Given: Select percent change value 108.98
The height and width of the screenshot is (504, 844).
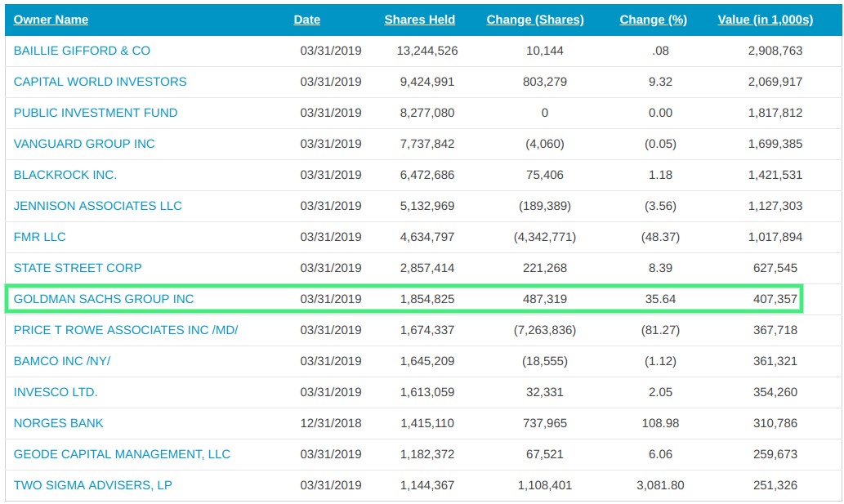Looking at the screenshot, I should point(660,423).
